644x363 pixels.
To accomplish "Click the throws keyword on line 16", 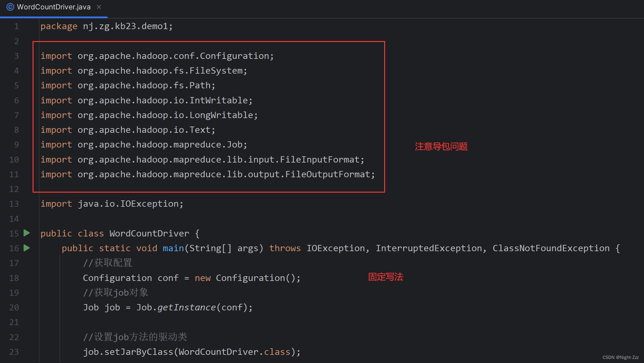I will tap(285, 248).
